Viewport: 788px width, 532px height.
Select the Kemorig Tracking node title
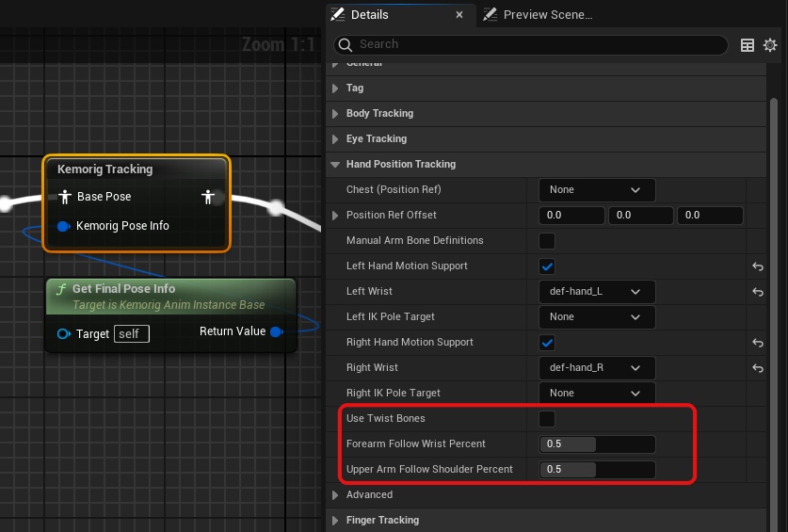click(x=105, y=169)
